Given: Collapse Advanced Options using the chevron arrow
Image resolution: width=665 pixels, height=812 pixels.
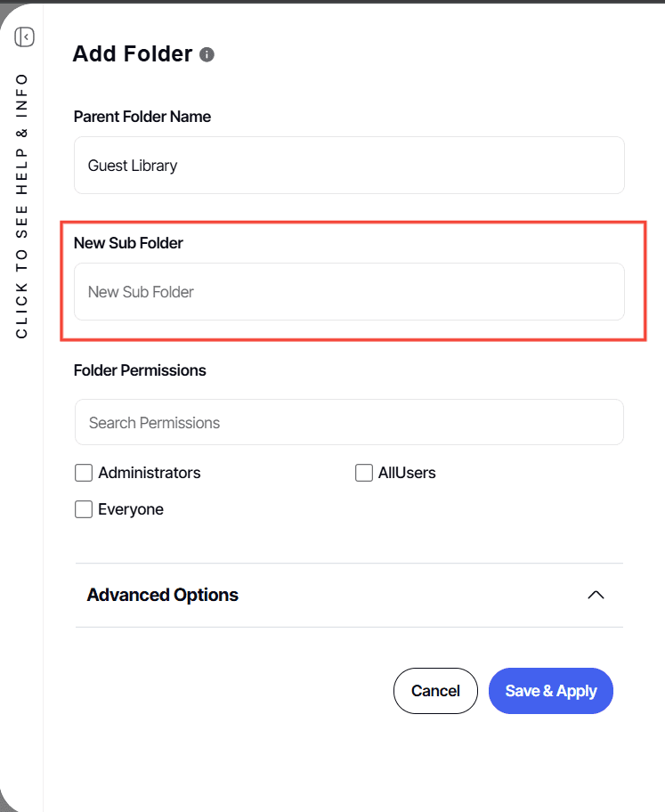Looking at the screenshot, I should 596,595.
